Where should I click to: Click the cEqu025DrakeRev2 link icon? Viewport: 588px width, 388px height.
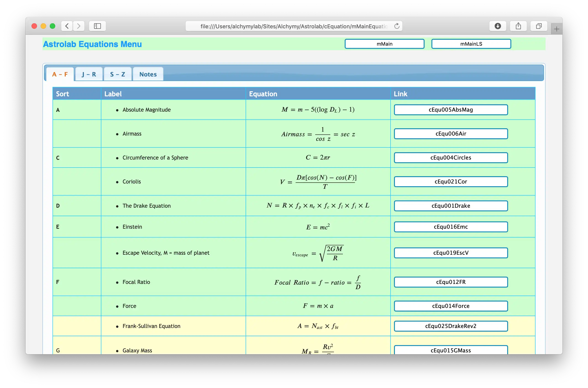tap(451, 326)
